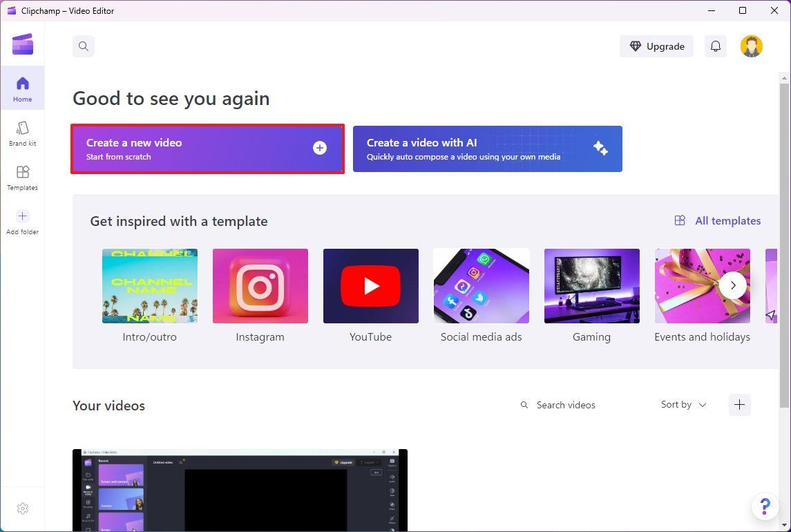Open the Templates section from sidebar
The height and width of the screenshot is (532, 791).
pyautogui.click(x=23, y=177)
